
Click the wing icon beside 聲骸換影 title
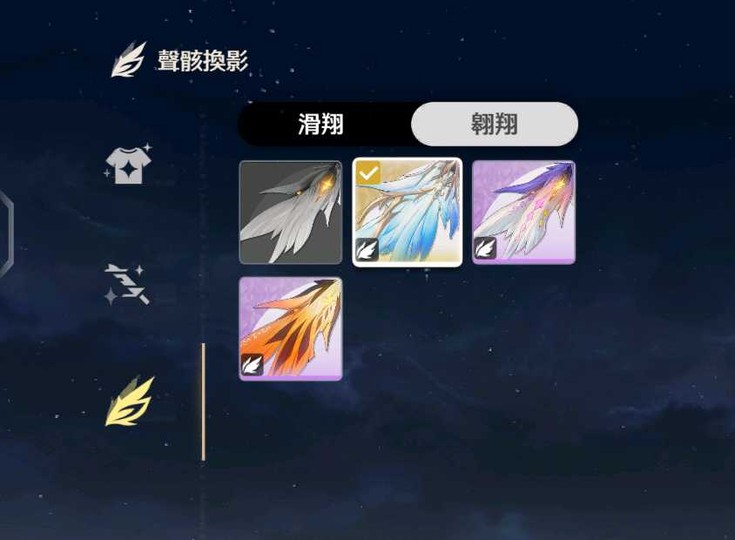point(129,60)
